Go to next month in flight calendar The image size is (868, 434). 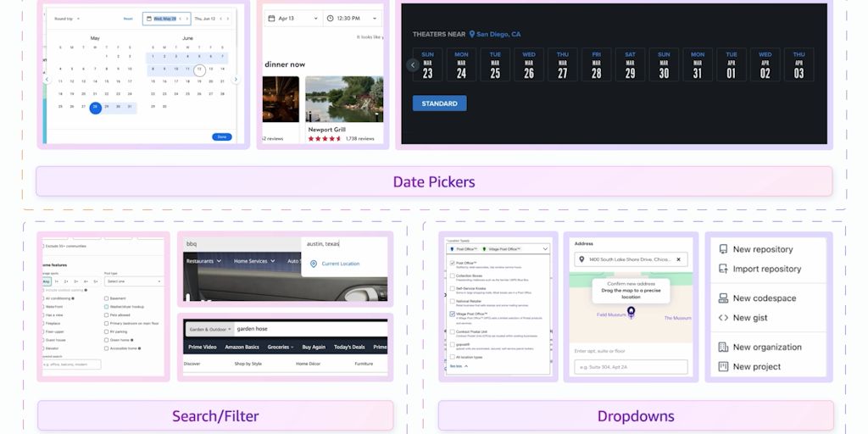point(236,79)
